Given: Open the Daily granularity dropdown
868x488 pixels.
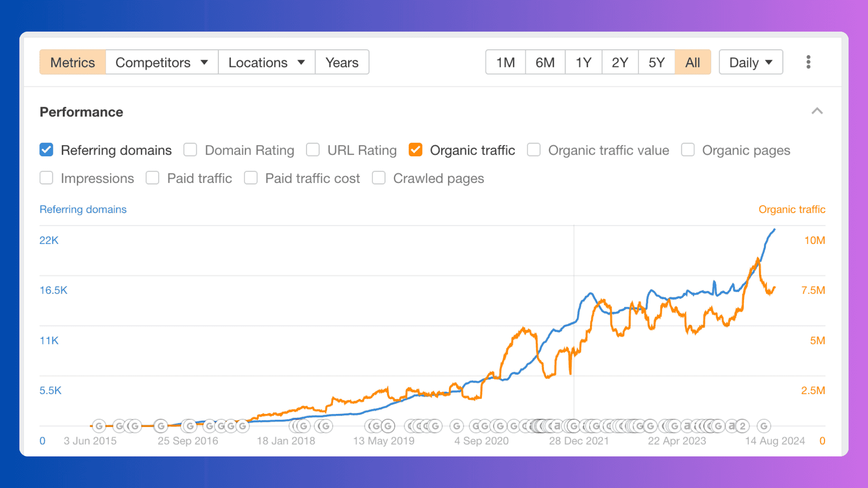Looking at the screenshot, I should pos(751,62).
